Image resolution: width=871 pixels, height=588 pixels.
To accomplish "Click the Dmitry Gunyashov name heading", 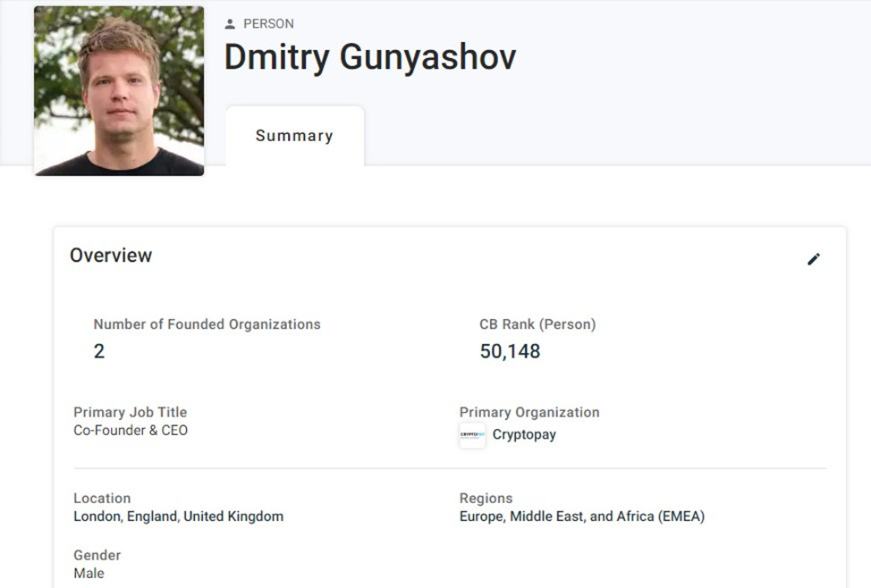I will pyautogui.click(x=369, y=58).
